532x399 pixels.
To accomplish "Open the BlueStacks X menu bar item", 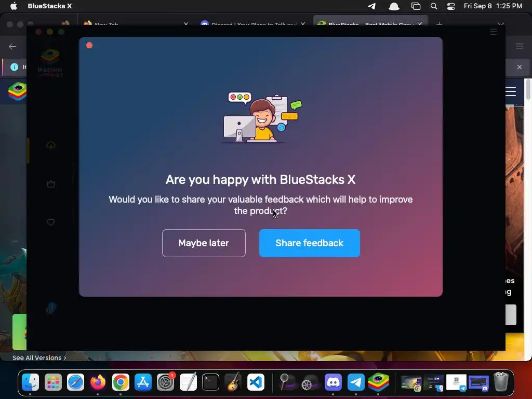I will [49, 6].
